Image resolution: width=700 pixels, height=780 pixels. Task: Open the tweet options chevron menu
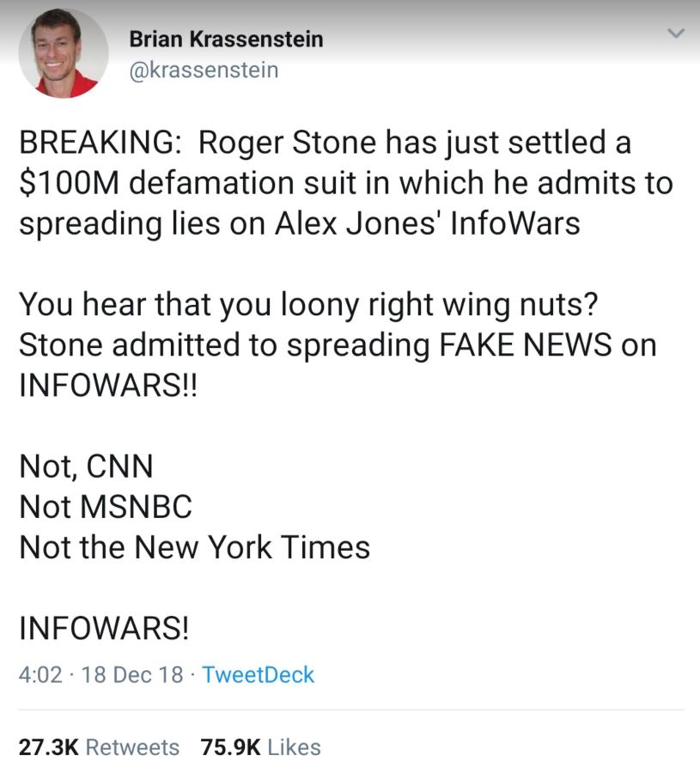coord(676,35)
